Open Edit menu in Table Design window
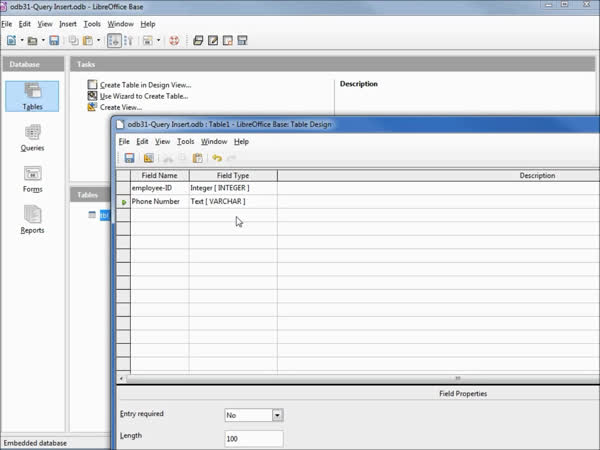Image resolution: width=600 pixels, height=450 pixels. coord(142,141)
